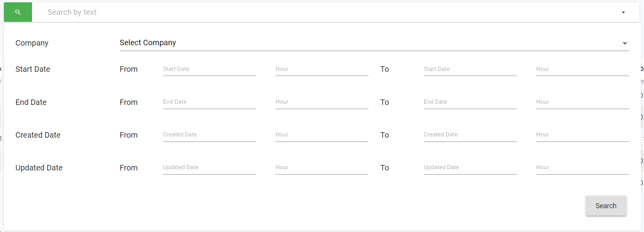
Task: Click the green magnifier search icon
Action: 18,12
